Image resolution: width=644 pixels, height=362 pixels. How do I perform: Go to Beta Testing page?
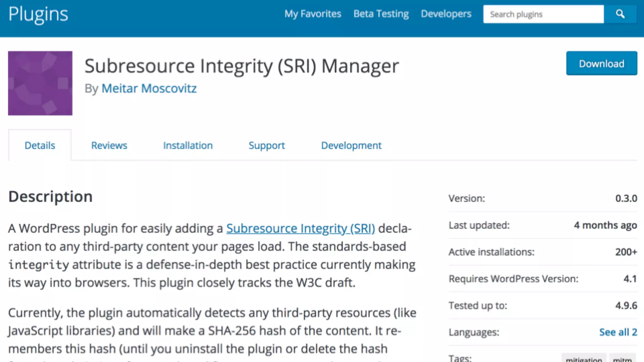pyautogui.click(x=381, y=14)
